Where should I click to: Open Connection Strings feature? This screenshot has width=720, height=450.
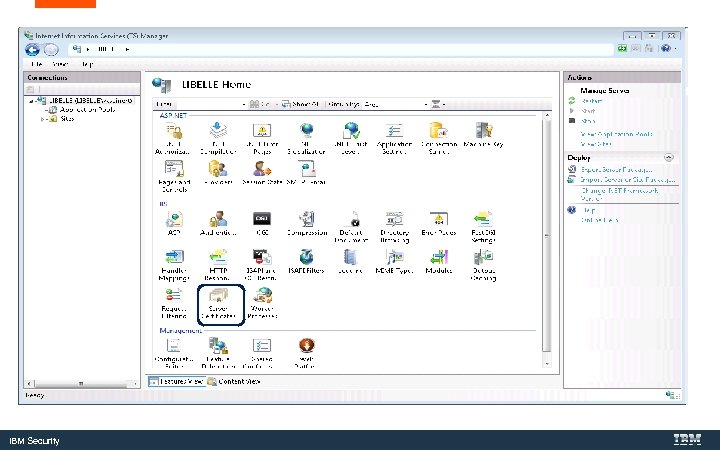[x=439, y=139]
